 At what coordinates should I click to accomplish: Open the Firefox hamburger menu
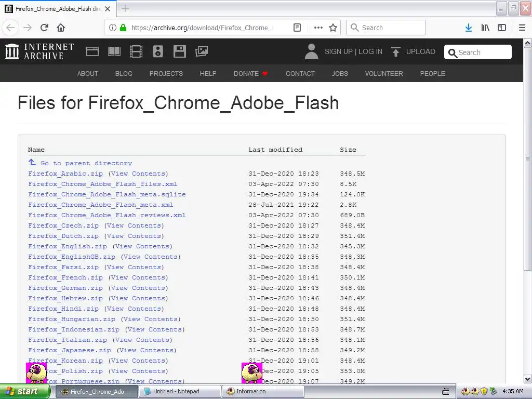pos(522,28)
